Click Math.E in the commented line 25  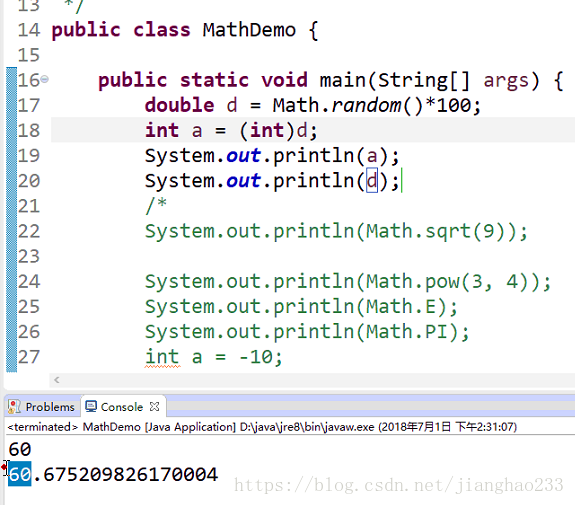point(401,307)
